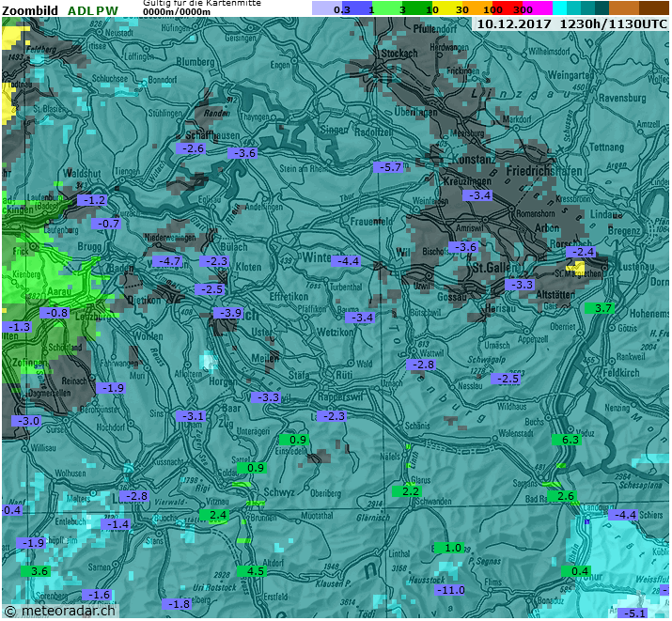
Task: Click the -3.9 temperature label at Zürich
Action: tap(228, 313)
